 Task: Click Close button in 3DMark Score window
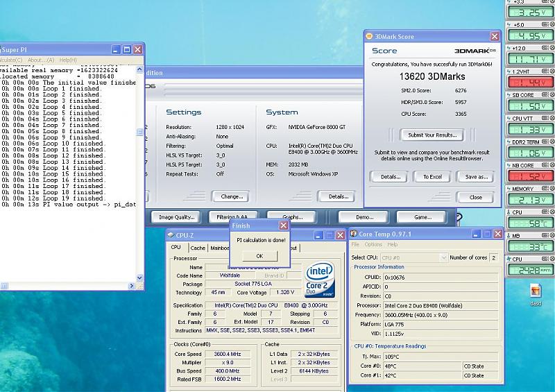pos(476,197)
